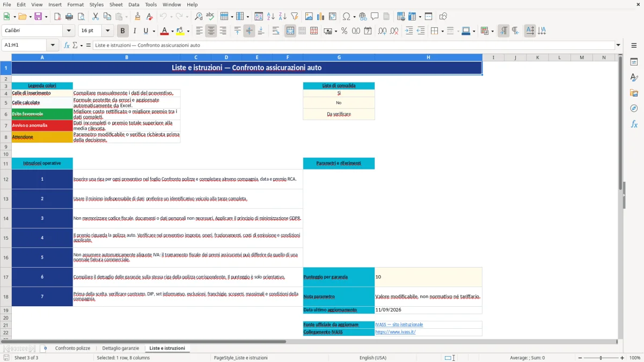The width and height of the screenshot is (644, 362).
Task: Open borders dropdown arrow
Action: 442,31
